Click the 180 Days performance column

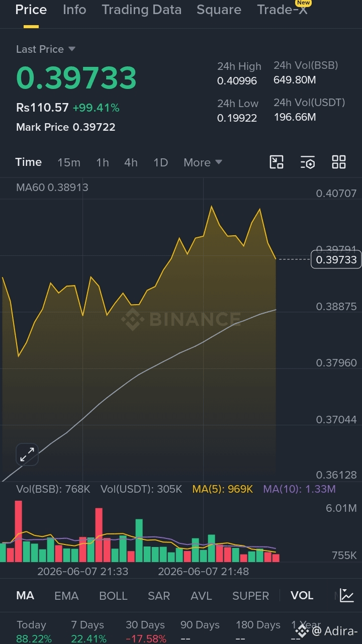(258, 632)
